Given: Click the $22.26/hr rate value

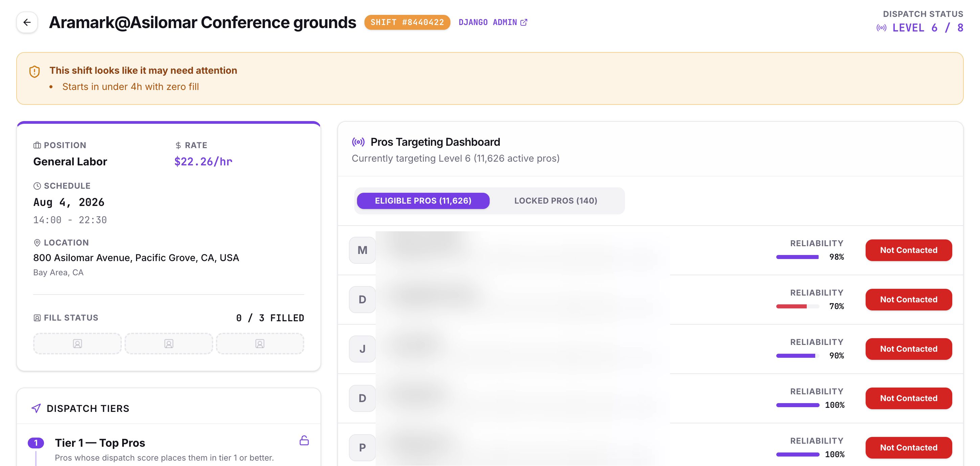Looking at the screenshot, I should click(x=203, y=162).
